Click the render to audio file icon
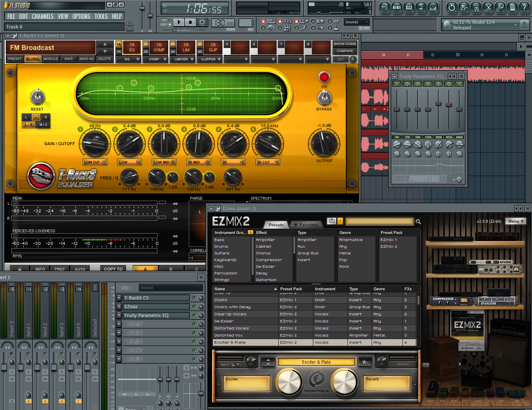 [476, 7]
